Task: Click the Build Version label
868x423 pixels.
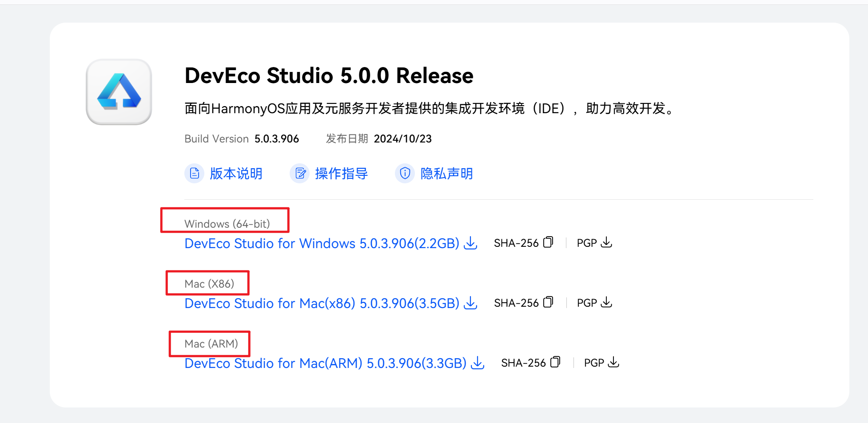Action: [217, 139]
